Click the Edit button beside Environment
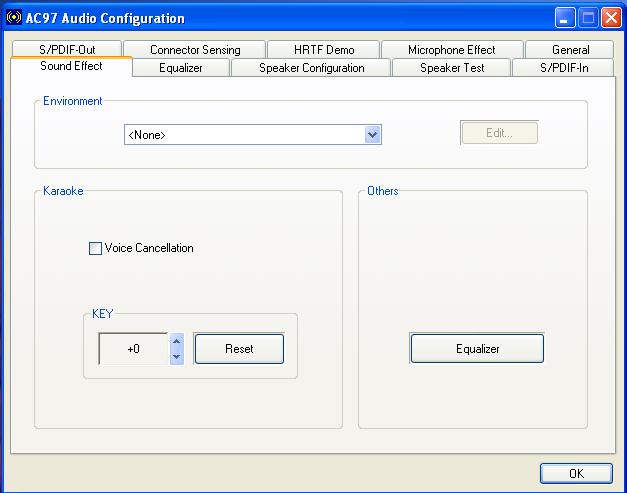 (499, 133)
